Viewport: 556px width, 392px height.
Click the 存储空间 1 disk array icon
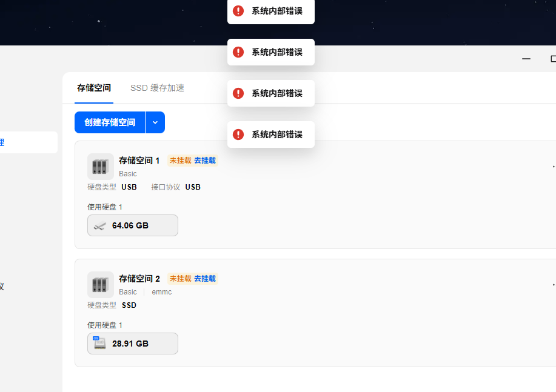tap(101, 167)
